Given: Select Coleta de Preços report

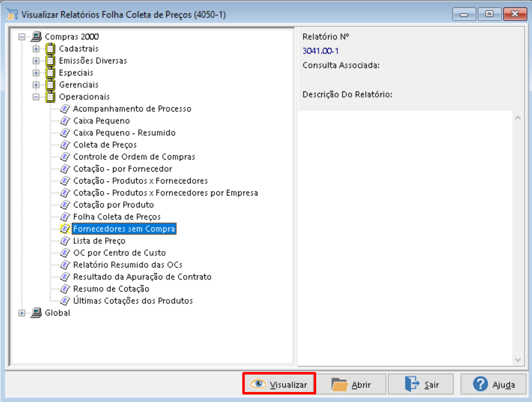Looking at the screenshot, I should [105, 144].
